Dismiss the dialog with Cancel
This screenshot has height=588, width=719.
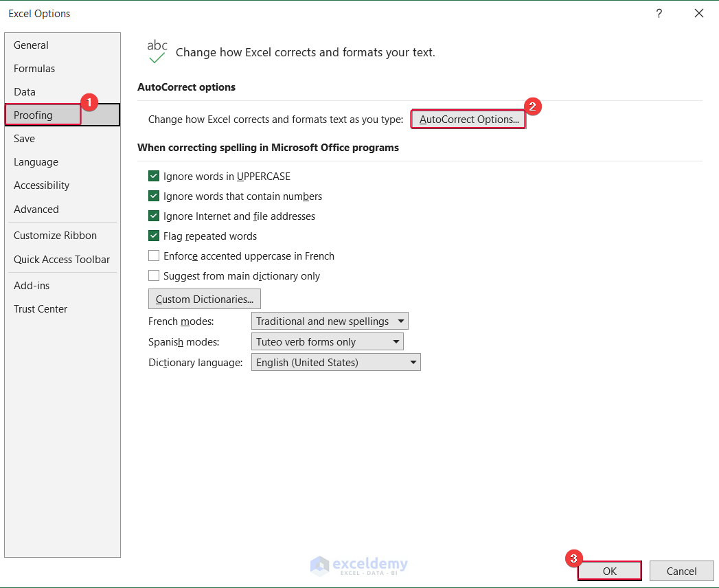pos(681,571)
